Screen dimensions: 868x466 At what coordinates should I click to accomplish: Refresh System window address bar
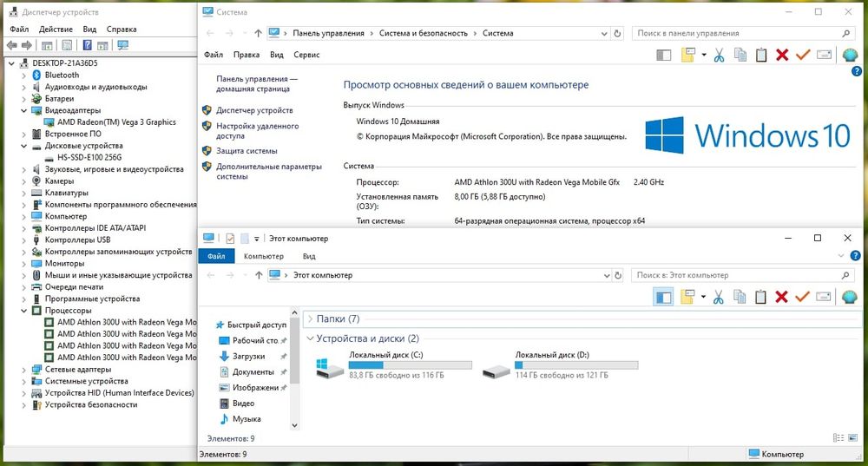click(x=618, y=33)
